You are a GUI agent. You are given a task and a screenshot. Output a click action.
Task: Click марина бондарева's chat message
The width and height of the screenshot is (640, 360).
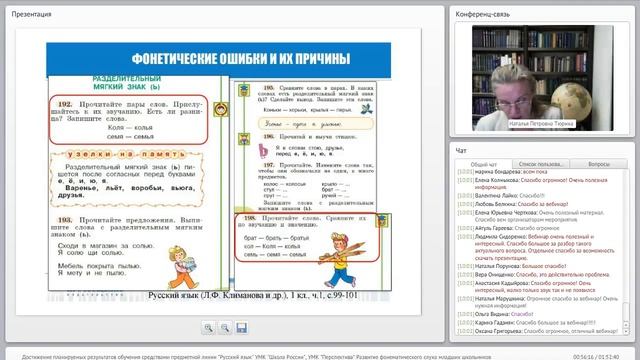click(502, 172)
